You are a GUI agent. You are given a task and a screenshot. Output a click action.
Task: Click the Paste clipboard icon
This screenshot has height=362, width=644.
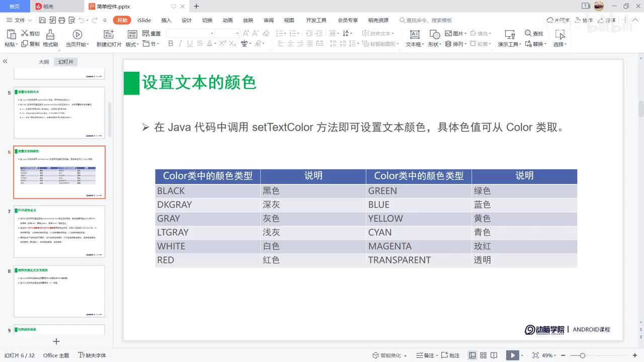pos(11,34)
